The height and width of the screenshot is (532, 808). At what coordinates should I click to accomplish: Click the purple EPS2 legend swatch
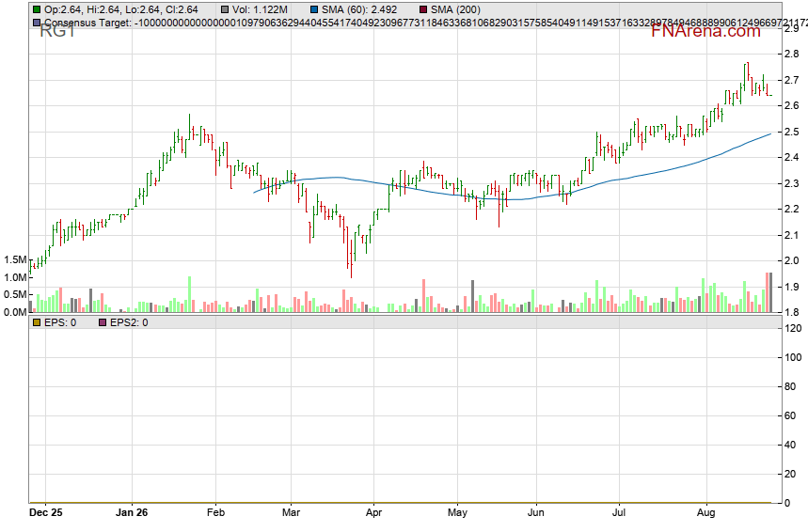103,323
